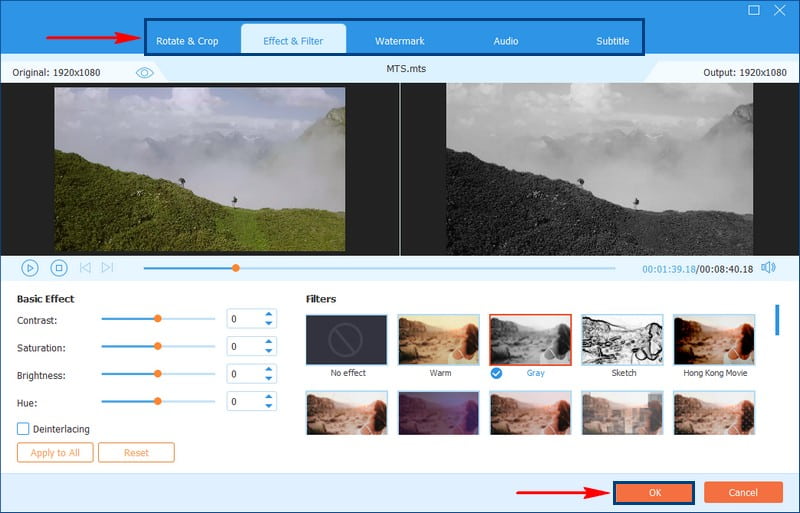Click the video timeline playhead
The image size is (800, 513).
pos(236,268)
